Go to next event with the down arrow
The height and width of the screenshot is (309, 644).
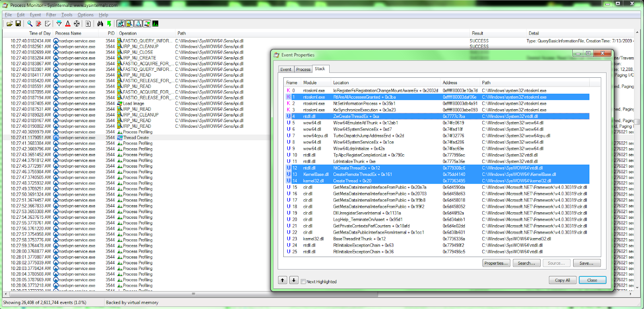pyautogui.click(x=294, y=280)
